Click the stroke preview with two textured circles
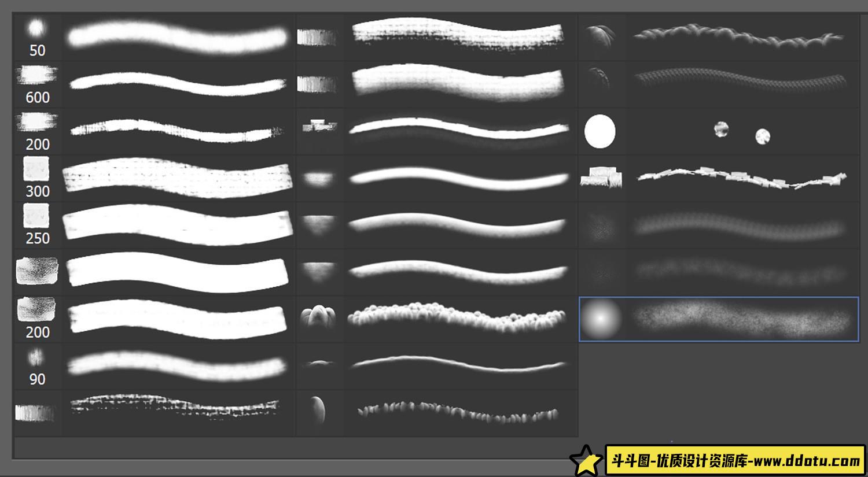Viewport: 868px width, 477px height. [741, 132]
